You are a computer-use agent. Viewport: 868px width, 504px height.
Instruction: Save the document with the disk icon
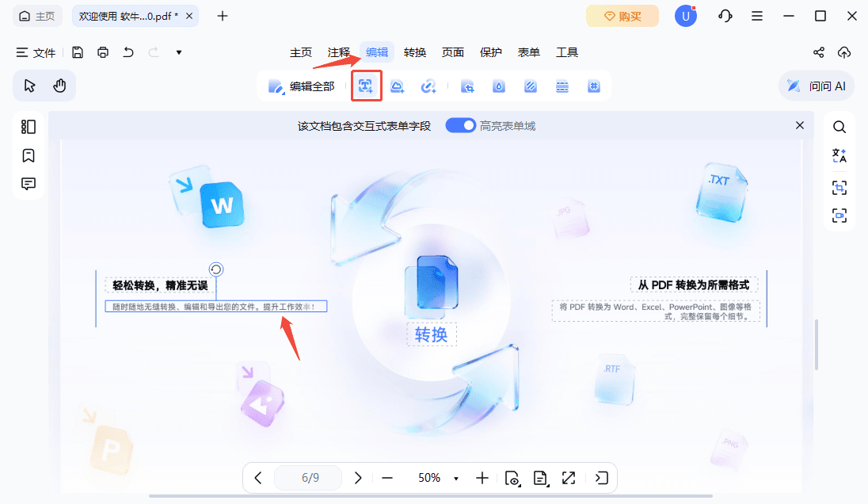[x=78, y=52]
